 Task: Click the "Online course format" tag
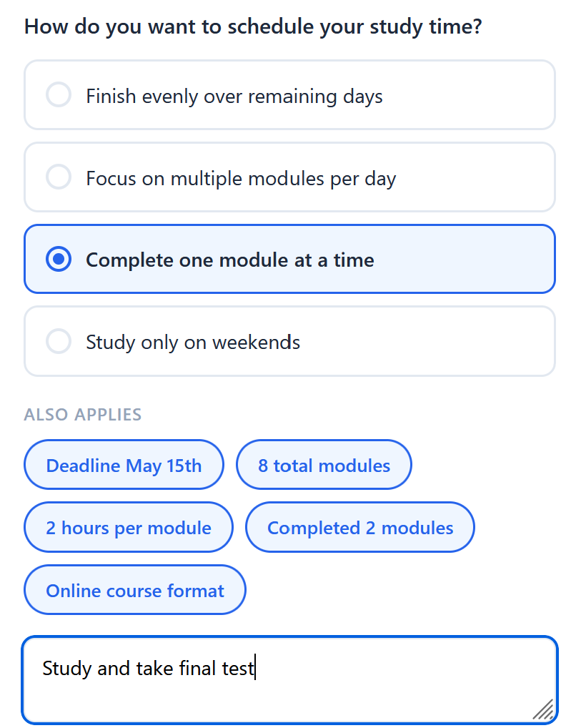[x=134, y=590]
